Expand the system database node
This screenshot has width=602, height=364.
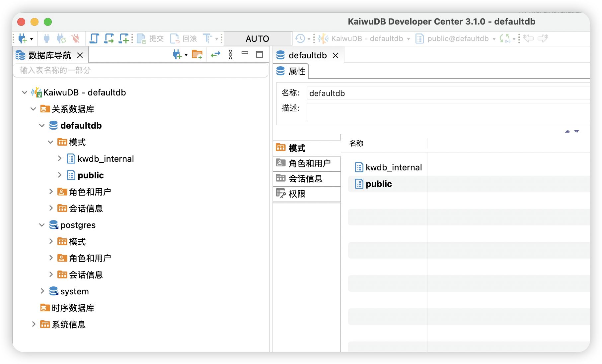[x=42, y=291]
